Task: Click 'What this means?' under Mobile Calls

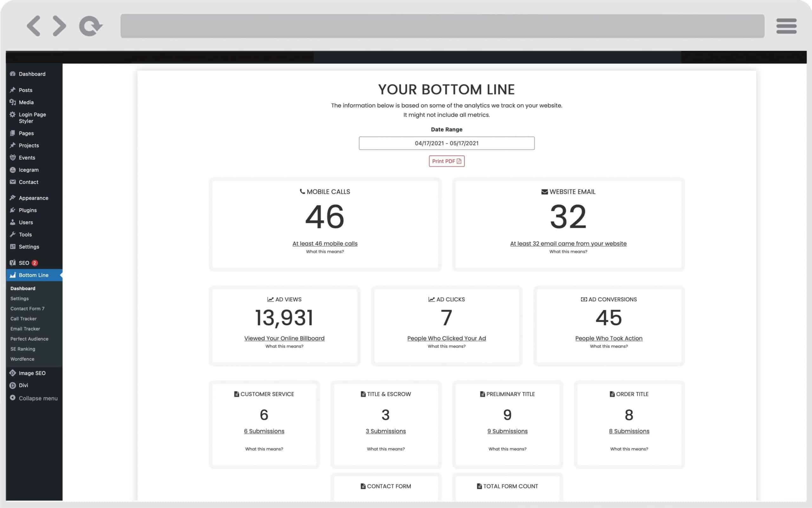Action: pos(325,252)
